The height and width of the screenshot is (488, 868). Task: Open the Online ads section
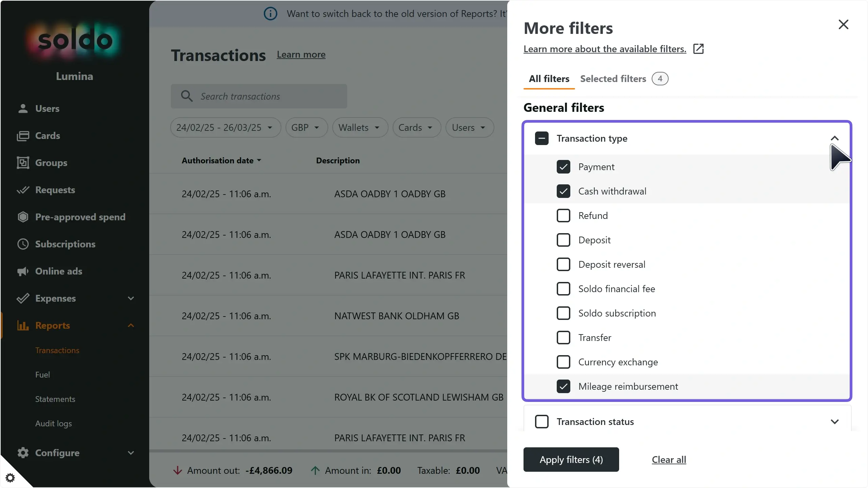pyautogui.click(x=59, y=271)
